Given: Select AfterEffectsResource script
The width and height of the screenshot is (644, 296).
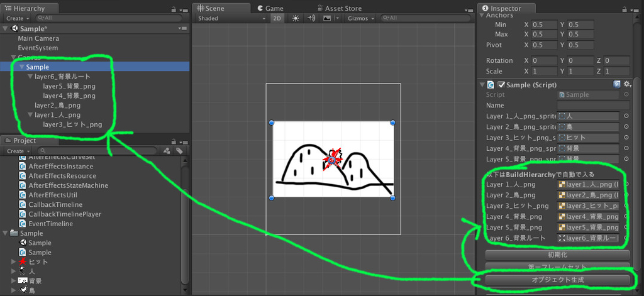Looking at the screenshot, I should click(62, 176).
